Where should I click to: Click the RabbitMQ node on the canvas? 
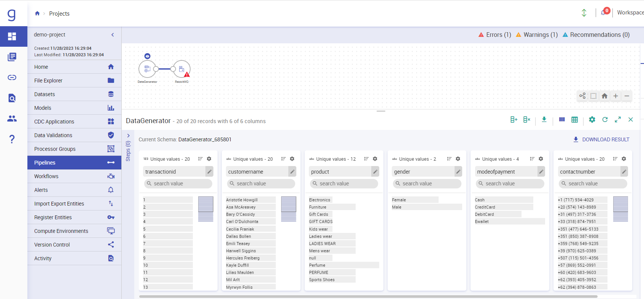(182, 69)
